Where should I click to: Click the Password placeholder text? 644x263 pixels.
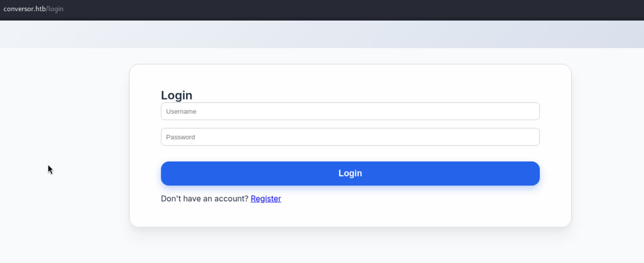tap(180, 137)
